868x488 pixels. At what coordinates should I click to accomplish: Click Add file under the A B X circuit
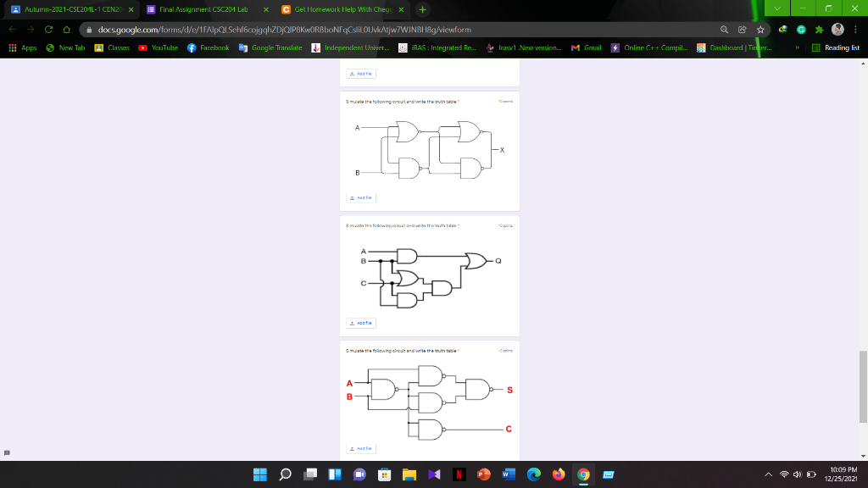pyautogui.click(x=361, y=197)
